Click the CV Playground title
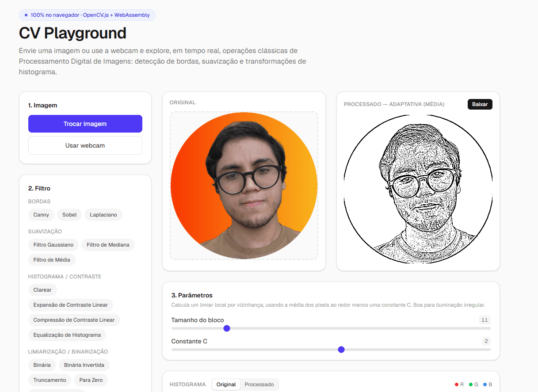538x392 pixels. [x=72, y=33]
